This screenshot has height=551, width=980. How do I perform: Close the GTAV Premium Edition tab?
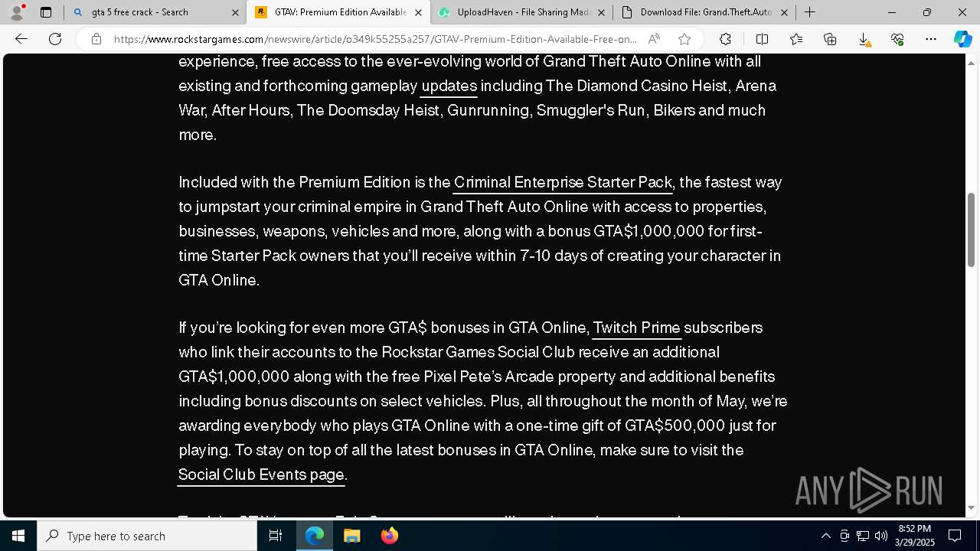click(418, 12)
